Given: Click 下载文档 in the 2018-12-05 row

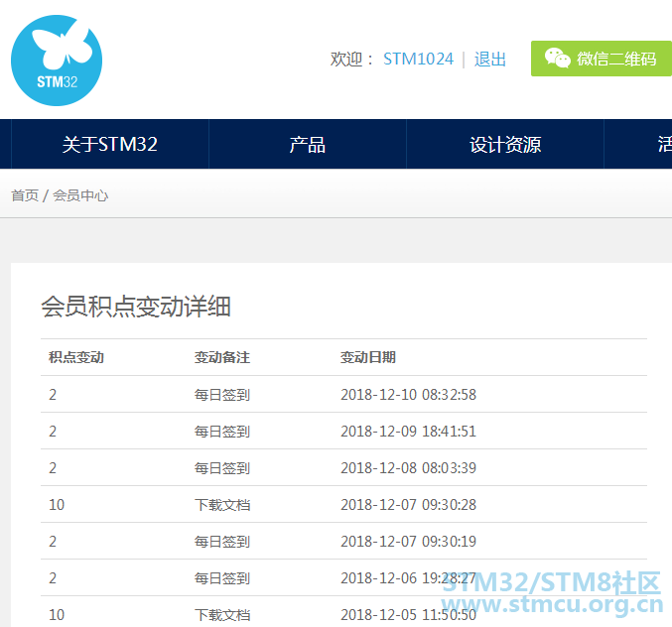Looking at the screenshot, I should click(x=222, y=615).
